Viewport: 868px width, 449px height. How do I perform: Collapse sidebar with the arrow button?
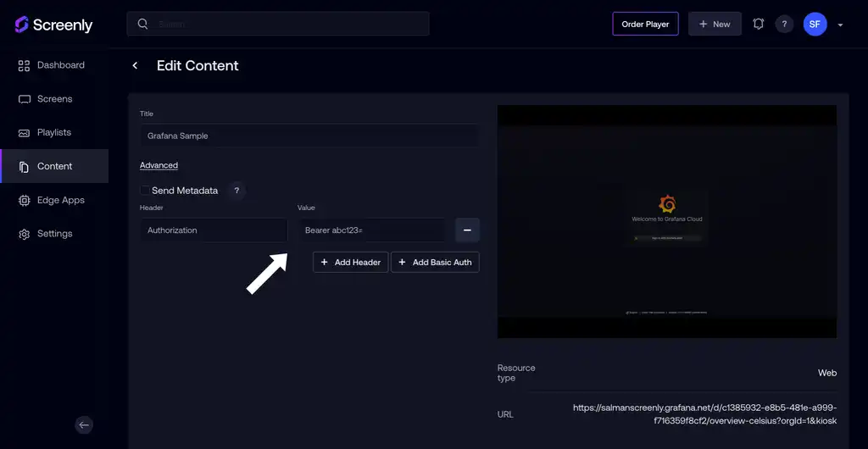84,424
